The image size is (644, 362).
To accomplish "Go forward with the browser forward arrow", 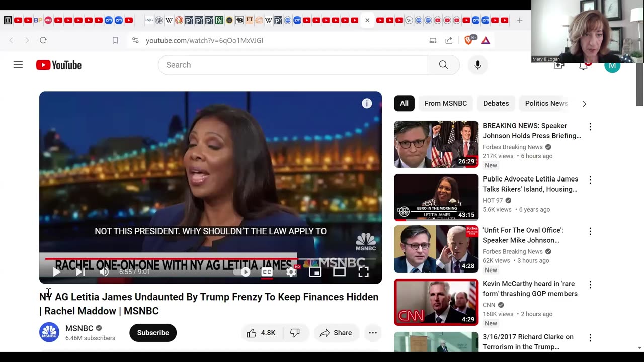I will 27,40.
